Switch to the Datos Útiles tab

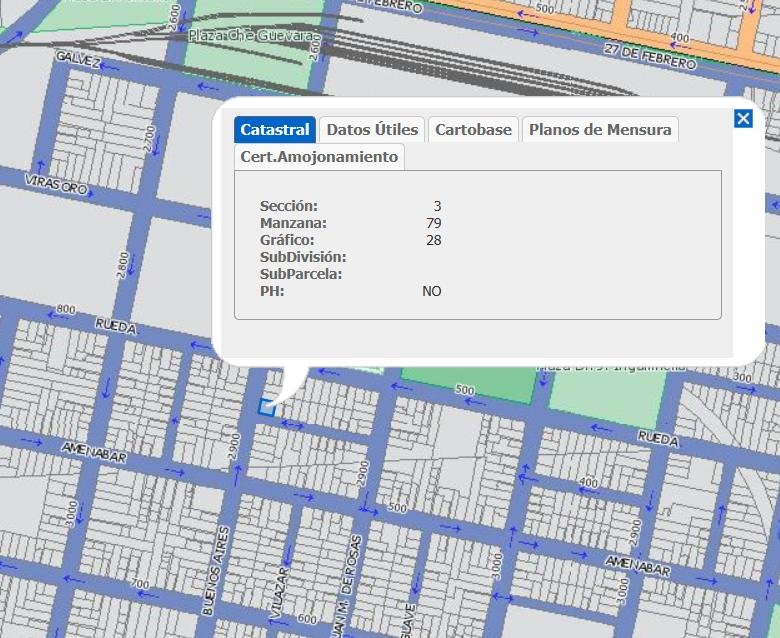[372, 130]
